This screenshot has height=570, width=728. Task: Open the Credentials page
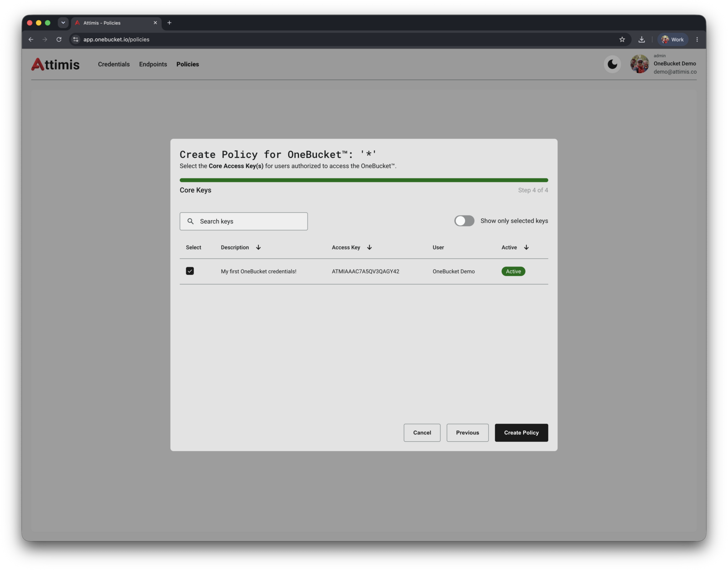point(114,64)
